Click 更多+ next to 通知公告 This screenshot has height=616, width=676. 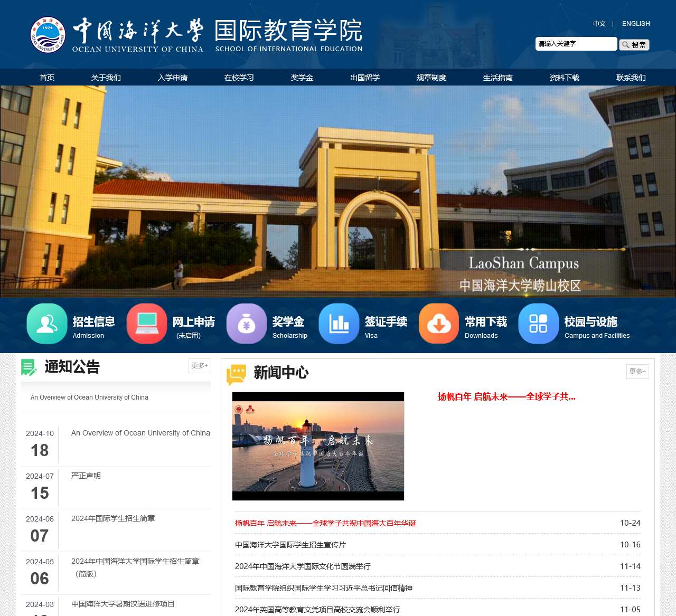click(x=200, y=365)
